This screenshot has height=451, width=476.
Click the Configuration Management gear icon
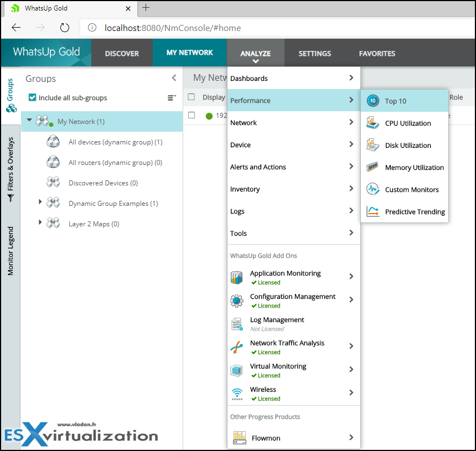tap(237, 301)
